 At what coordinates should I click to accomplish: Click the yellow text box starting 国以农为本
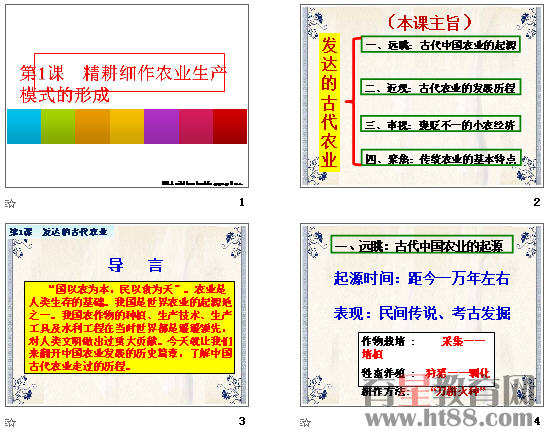click(x=129, y=327)
